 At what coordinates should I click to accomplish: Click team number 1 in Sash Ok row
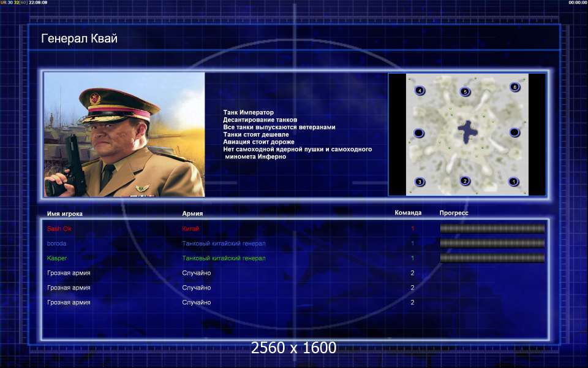pyautogui.click(x=412, y=228)
